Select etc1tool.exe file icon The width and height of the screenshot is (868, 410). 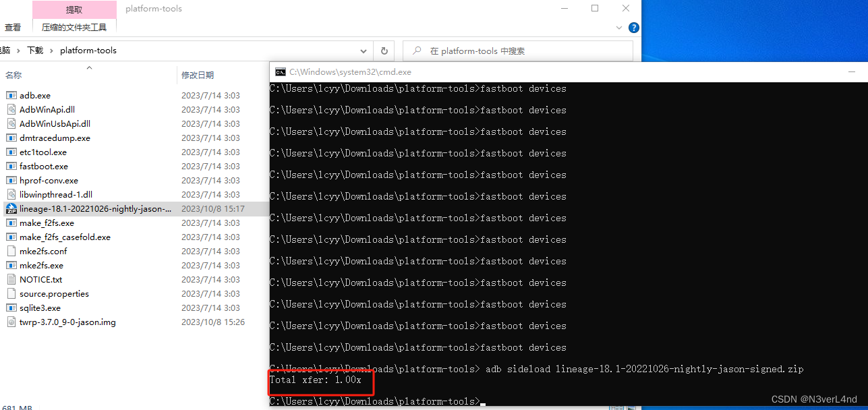click(11, 152)
